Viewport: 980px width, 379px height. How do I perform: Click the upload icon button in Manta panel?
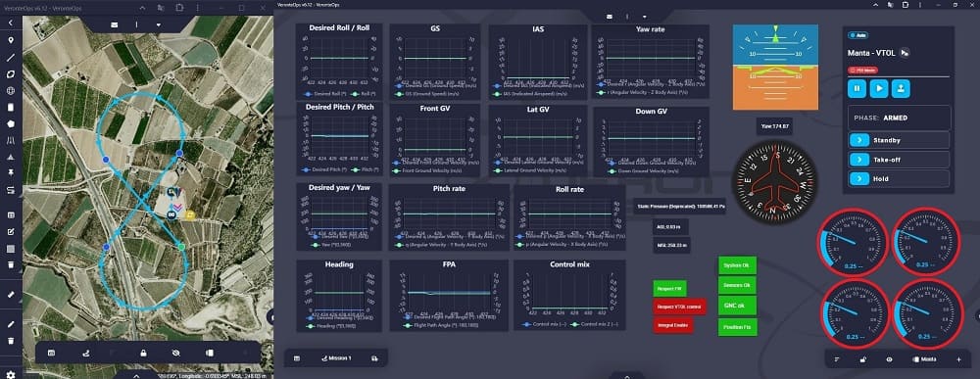[x=901, y=88]
